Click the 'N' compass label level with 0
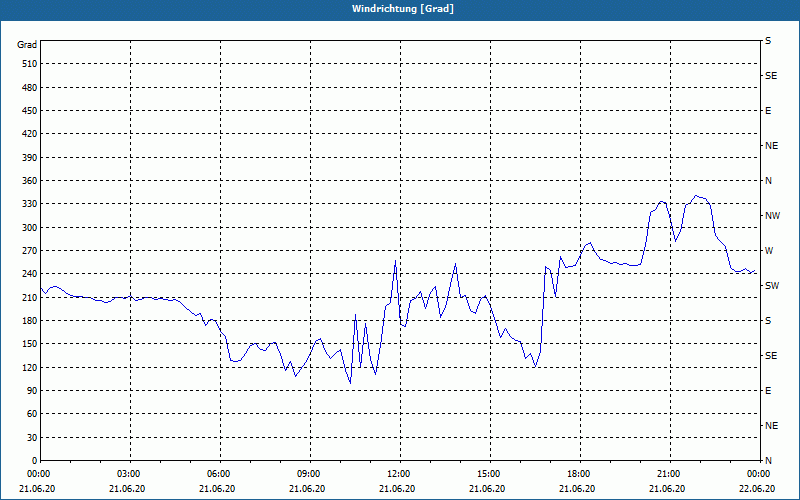The width and height of the screenshot is (800, 500). point(768,461)
